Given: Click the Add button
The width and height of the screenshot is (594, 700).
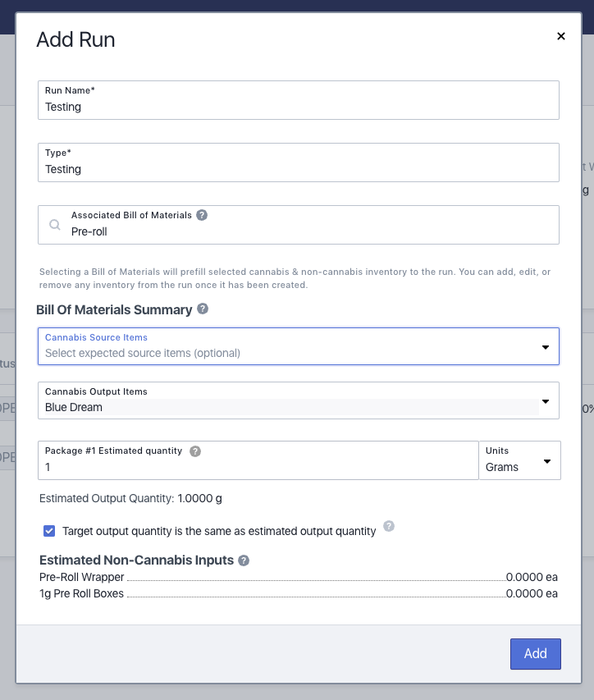Looking at the screenshot, I should point(536,653).
